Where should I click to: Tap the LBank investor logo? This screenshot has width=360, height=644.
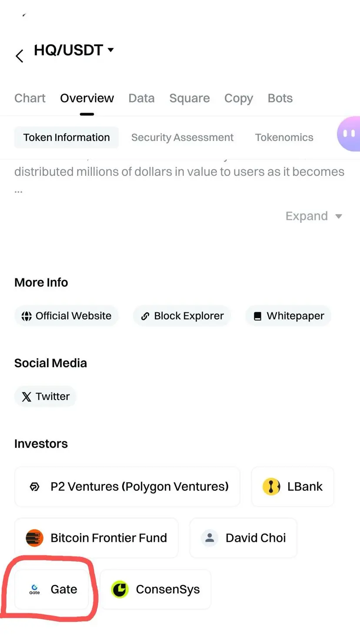point(271,486)
